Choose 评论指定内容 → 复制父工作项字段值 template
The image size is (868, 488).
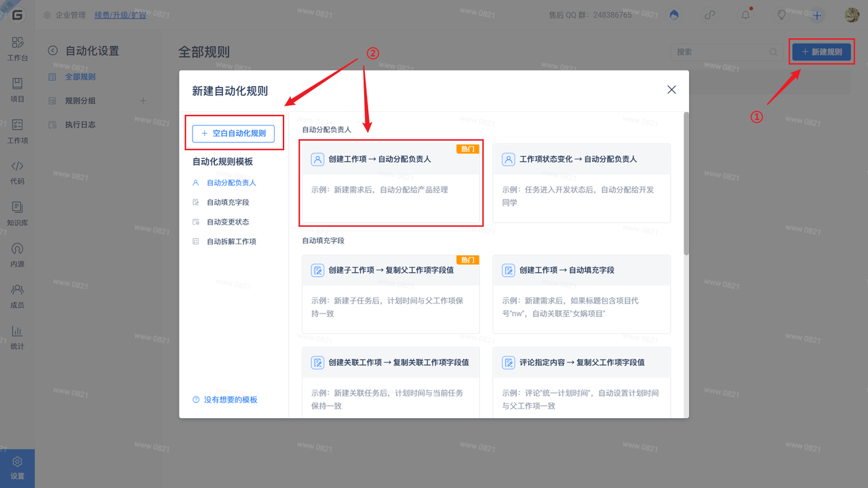pyautogui.click(x=582, y=382)
